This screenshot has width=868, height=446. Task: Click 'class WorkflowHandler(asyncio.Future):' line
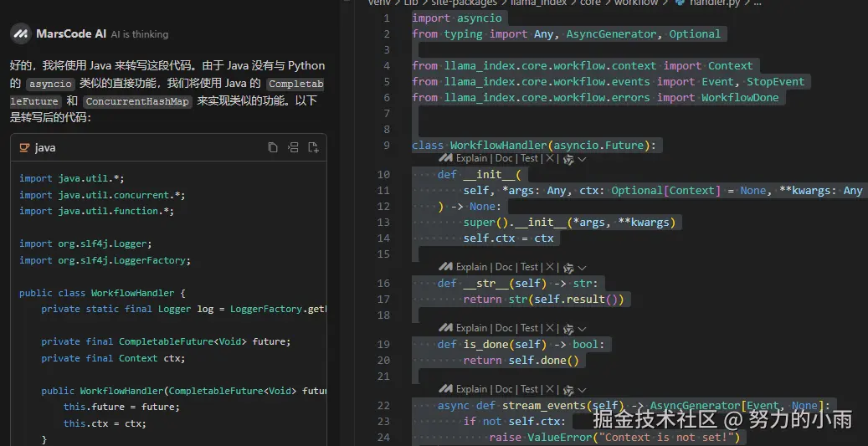pos(534,146)
